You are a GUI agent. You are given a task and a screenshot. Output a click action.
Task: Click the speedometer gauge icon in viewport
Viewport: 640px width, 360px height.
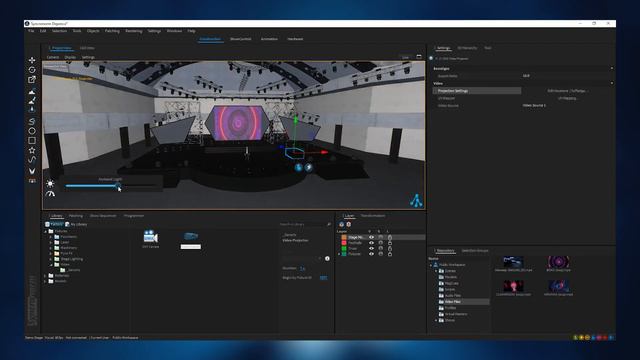pyautogui.click(x=50, y=193)
